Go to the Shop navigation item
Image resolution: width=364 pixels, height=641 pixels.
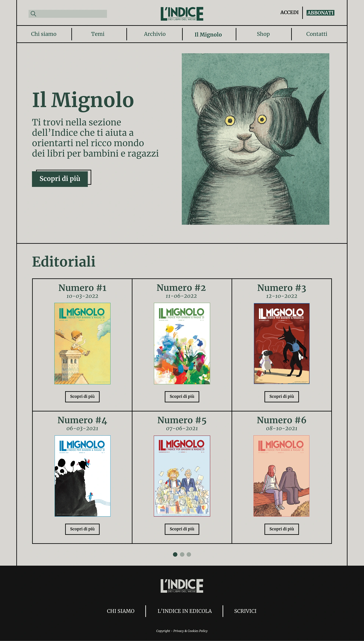pyautogui.click(x=263, y=34)
